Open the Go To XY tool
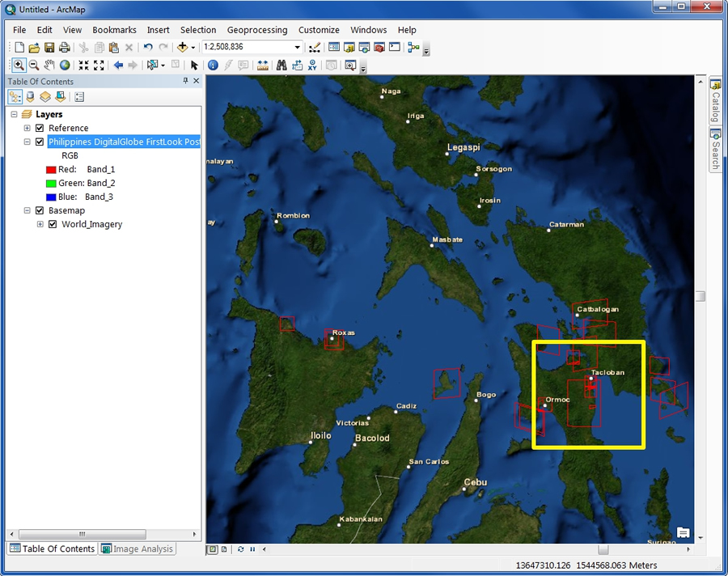728x576 pixels. (312, 65)
